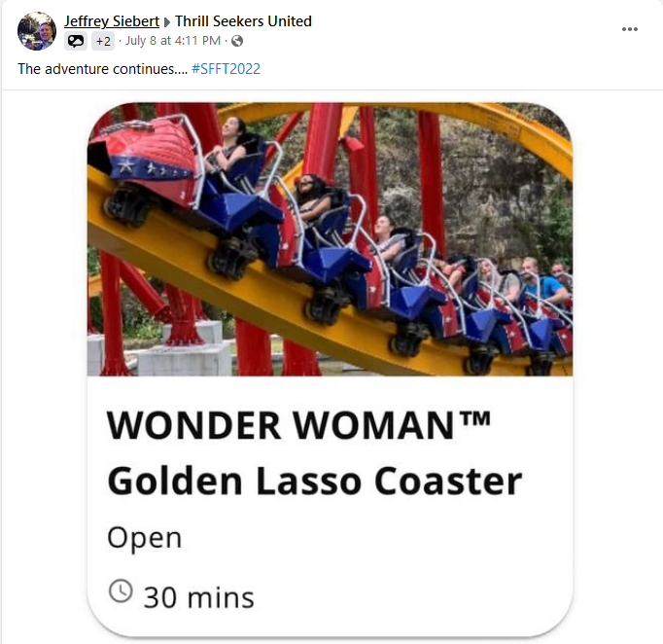Click the 30 mins wait time
Viewport: 663px width, 644px height.
pos(198,597)
